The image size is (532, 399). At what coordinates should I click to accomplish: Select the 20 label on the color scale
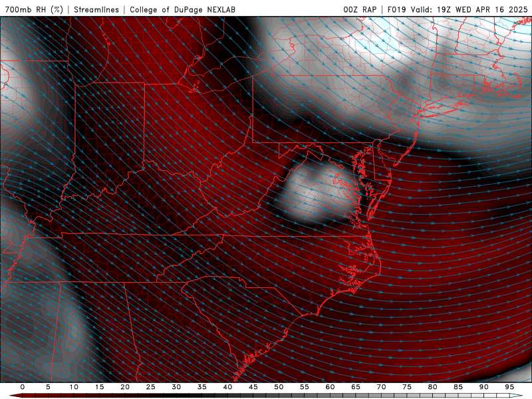point(125,387)
